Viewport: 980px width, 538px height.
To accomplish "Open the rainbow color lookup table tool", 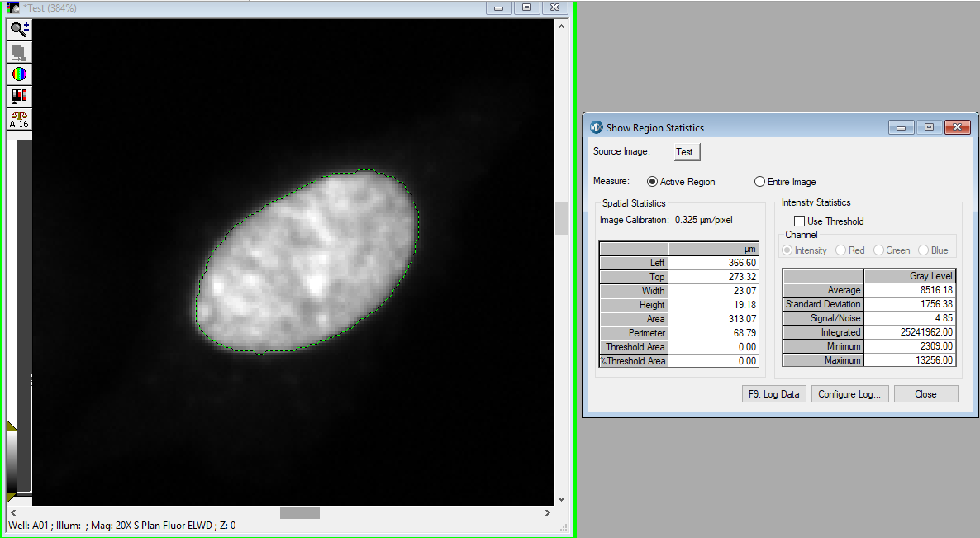I will [19, 74].
